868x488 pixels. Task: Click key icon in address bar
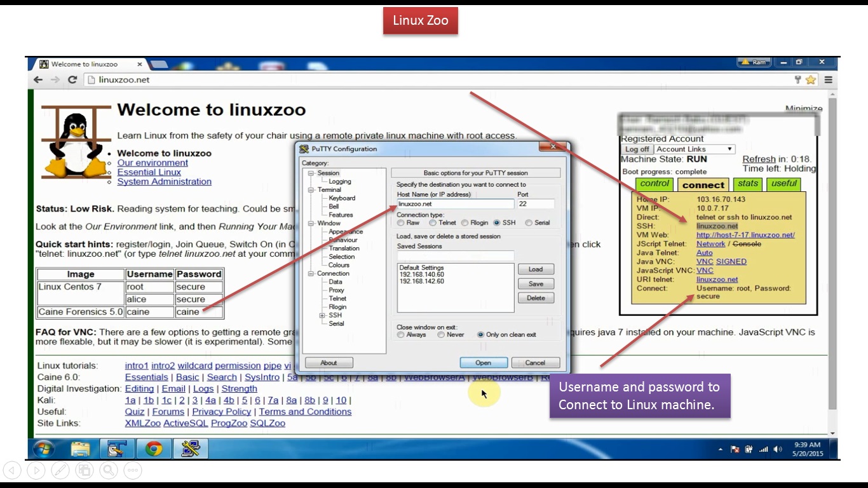pos(798,79)
